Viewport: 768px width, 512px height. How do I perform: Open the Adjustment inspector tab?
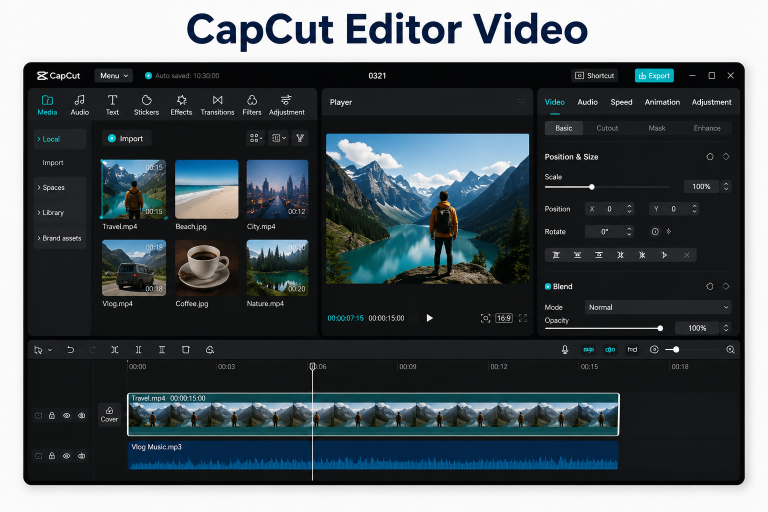point(711,102)
